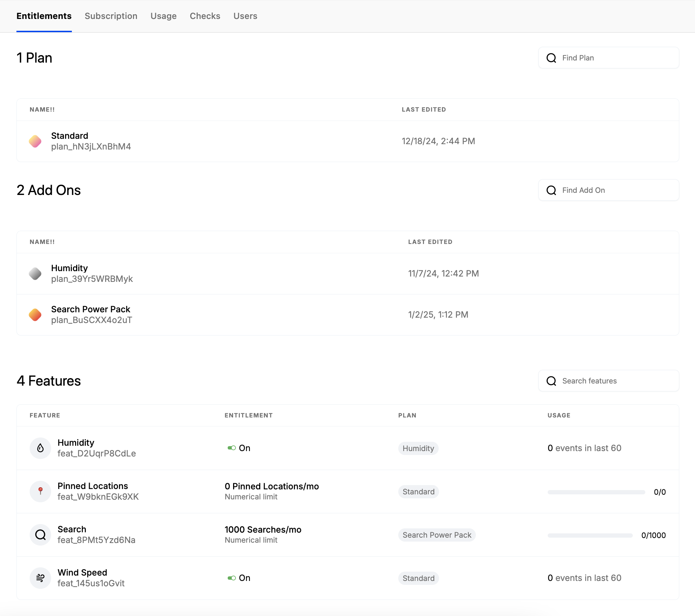Click the Humidity plan badge

point(418,449)
